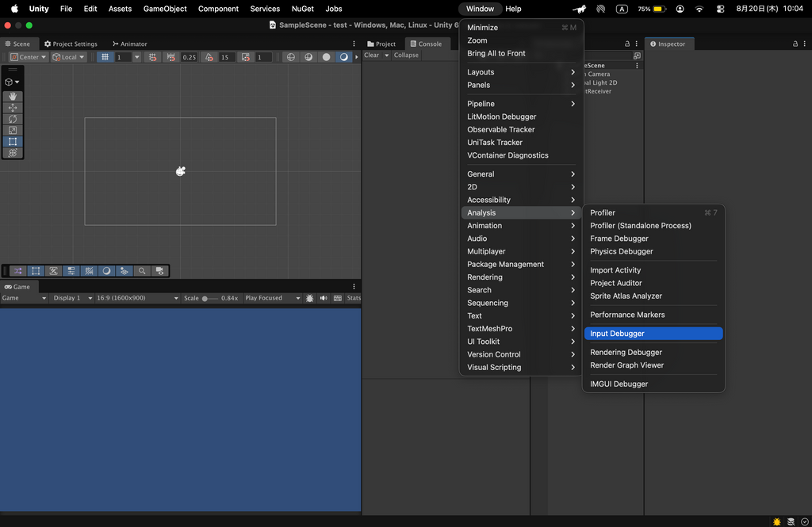Click the cache server icon in status bar
Viewport: 812px width, 527px height.
pyautogui.click(x=791, y=521)
